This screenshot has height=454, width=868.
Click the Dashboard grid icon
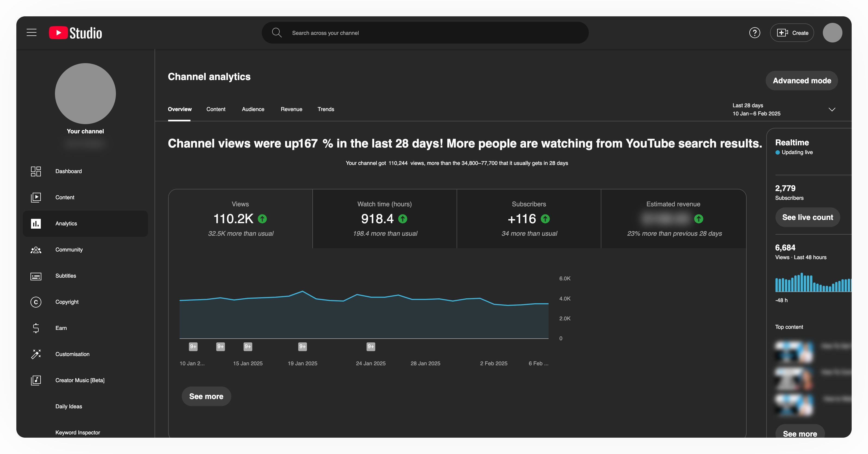36,171
